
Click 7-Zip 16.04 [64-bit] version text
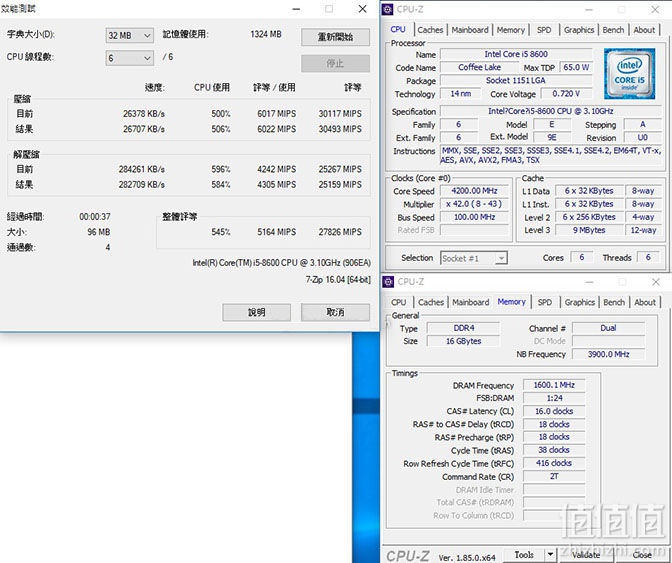coord(338,279)
